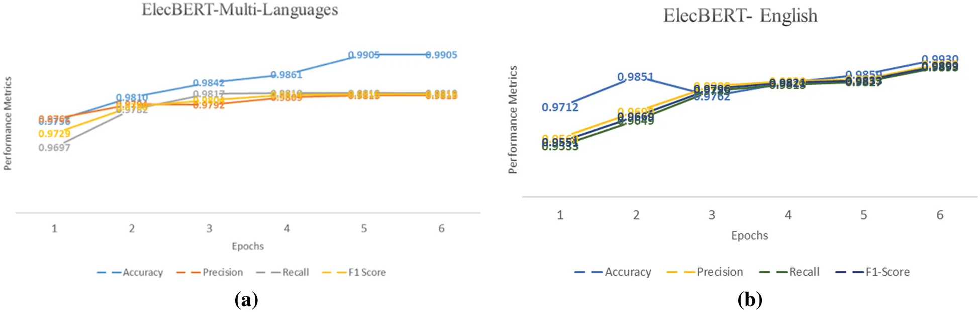Select the F1-Score legend entry in chart (b)
Viewport: 980px width, 312px height.
coord(872,272)
